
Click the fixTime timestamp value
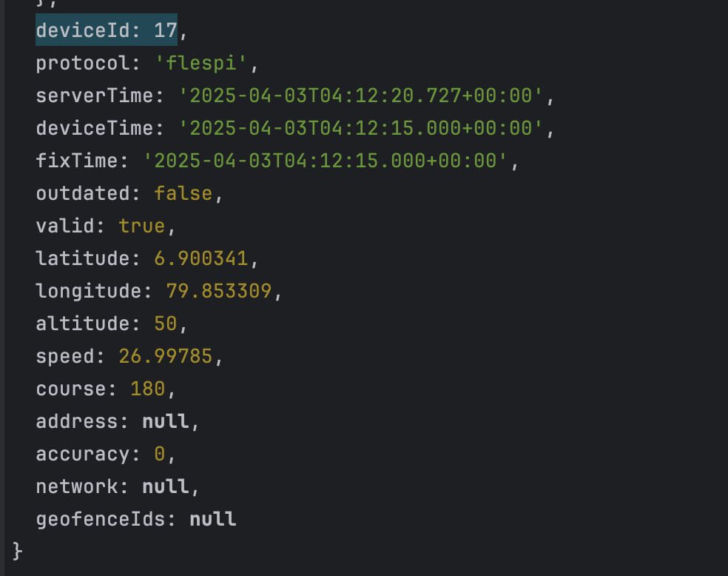326,161
